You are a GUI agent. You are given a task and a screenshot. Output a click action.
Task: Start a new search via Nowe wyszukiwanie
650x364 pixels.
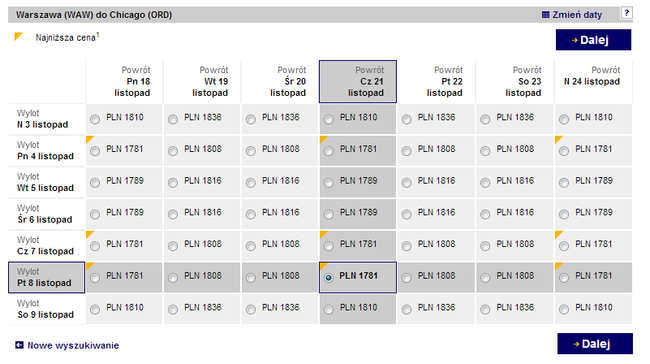point(73,345)
